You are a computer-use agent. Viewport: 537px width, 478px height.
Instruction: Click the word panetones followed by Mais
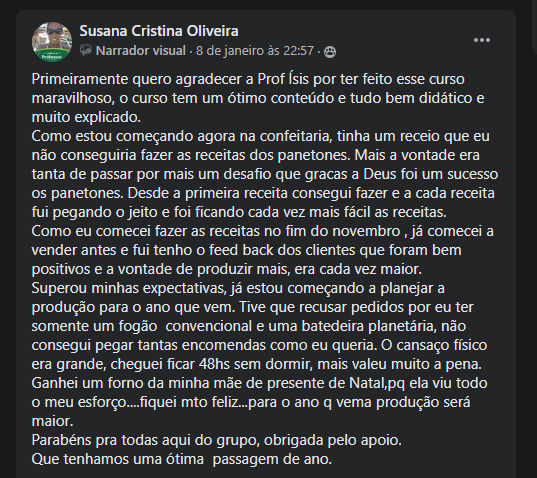[x=314, y=155]
